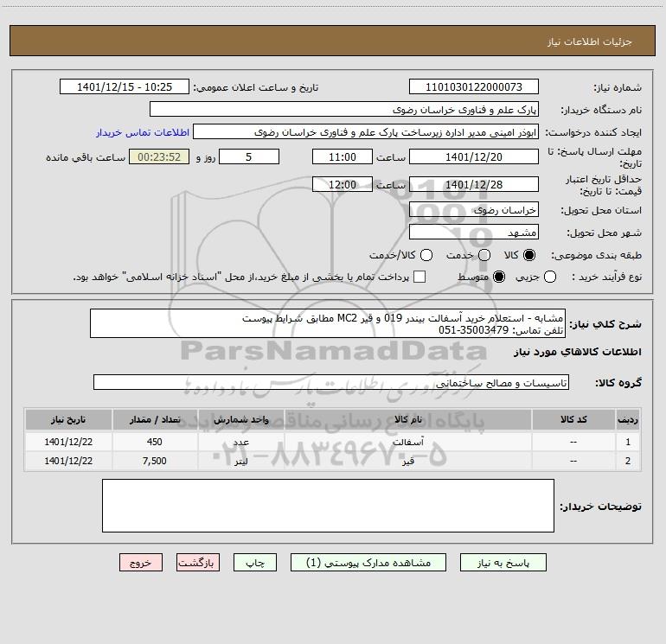The width and height of the screenshot is (666, 644).
Task: Click the deadline time field 11:00
Action: pos(343,156)
